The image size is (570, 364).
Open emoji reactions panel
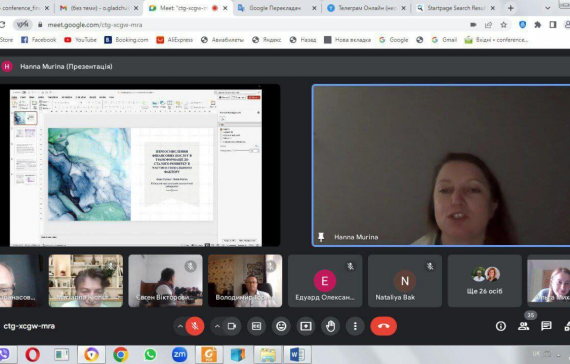coord(281,326)
